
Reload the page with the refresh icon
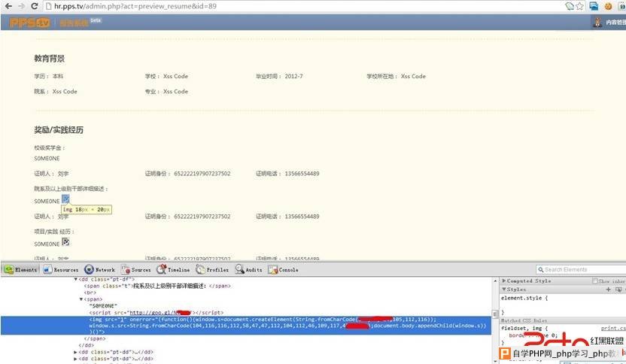click(x=35, y=6)
